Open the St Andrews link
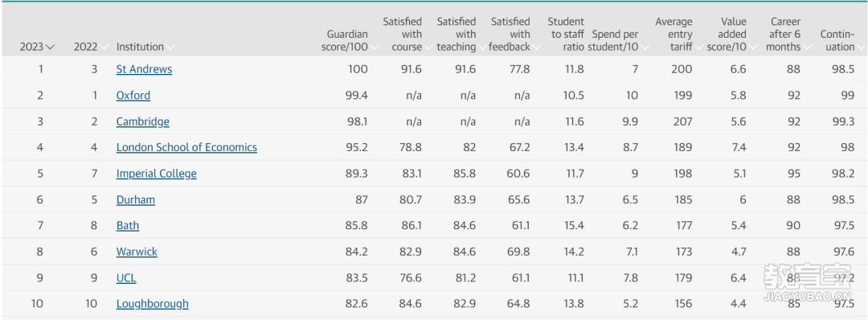 [x=144, y=69]
